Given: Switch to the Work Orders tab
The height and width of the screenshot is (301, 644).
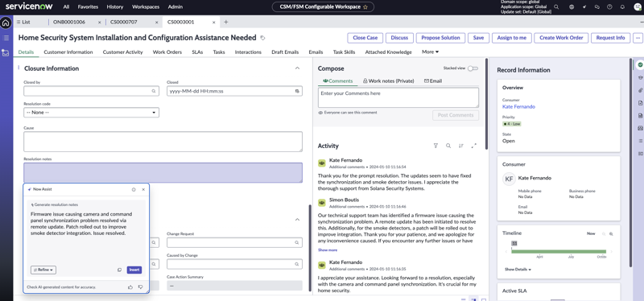Looking at the screenshot, I should [x=167, y=52].
